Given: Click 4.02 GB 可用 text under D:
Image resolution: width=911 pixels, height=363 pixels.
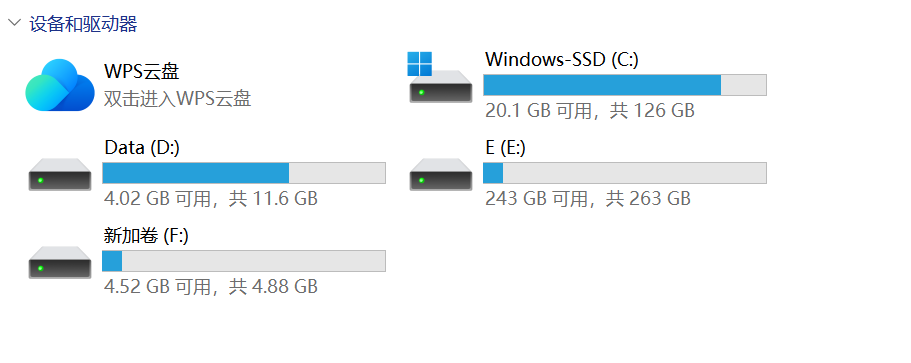Looking at the screenshot, I should [x=157, y=199].
